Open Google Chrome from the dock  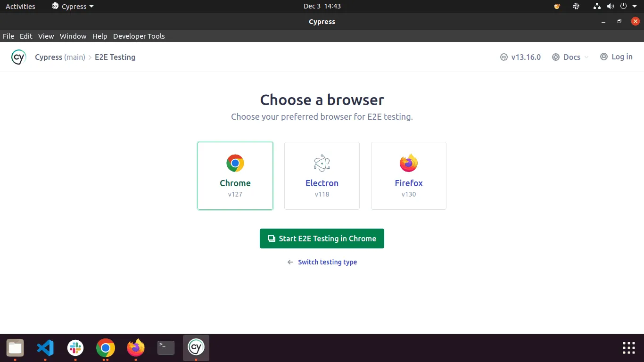click(106, 348)
